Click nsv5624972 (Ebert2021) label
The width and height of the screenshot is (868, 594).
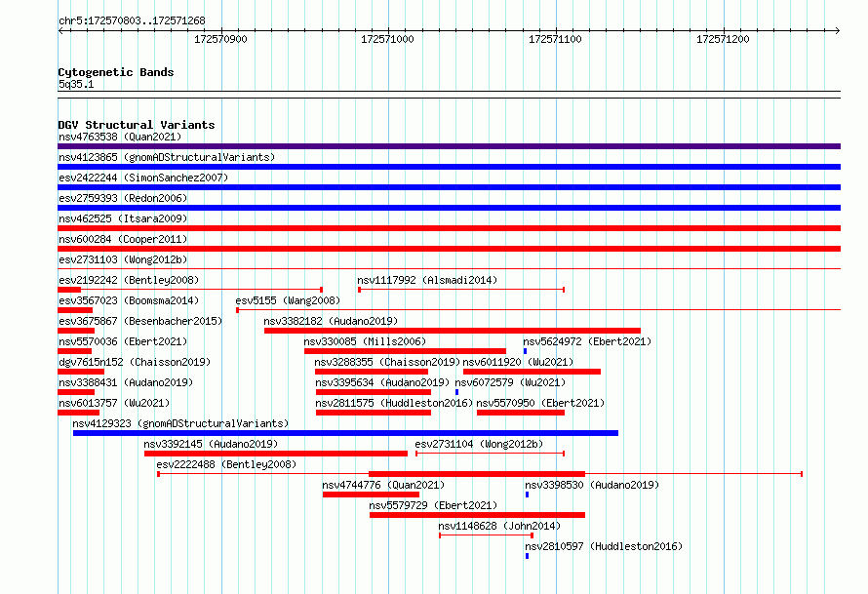pyautogui.click(x=587, y=341)
